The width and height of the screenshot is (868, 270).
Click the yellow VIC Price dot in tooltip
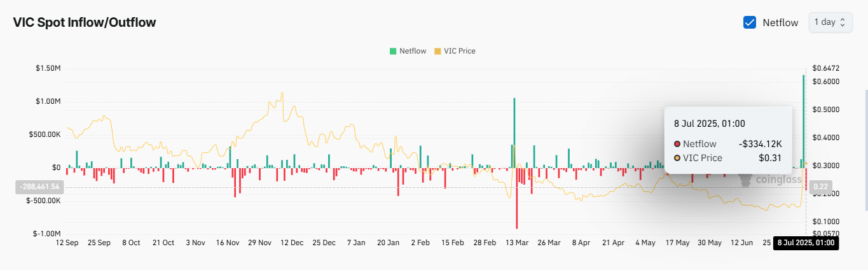coord(677,158)
